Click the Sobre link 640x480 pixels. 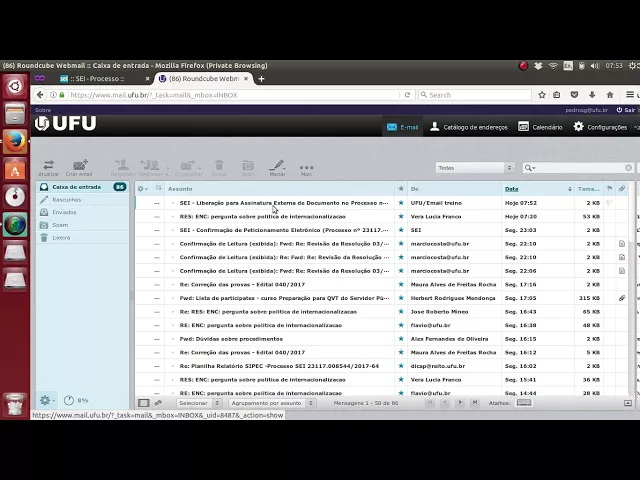click(x=43, y=110)
